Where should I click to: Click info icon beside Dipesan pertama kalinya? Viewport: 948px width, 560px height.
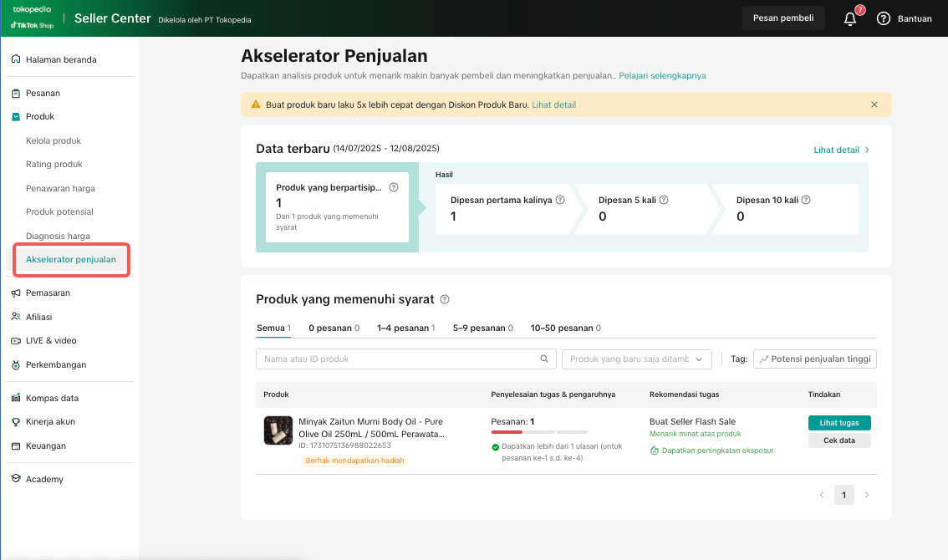560,201
